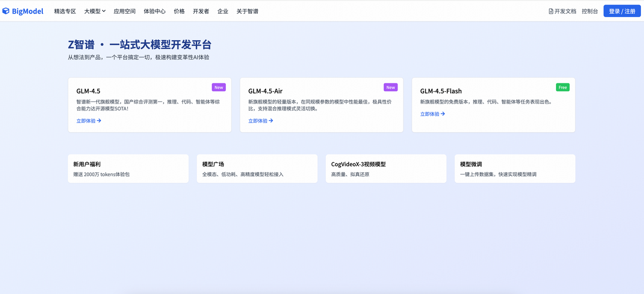Select the GLM-4.5-Air card title
The width and height of the screenshot is (644, 294).
click(265, 91)
